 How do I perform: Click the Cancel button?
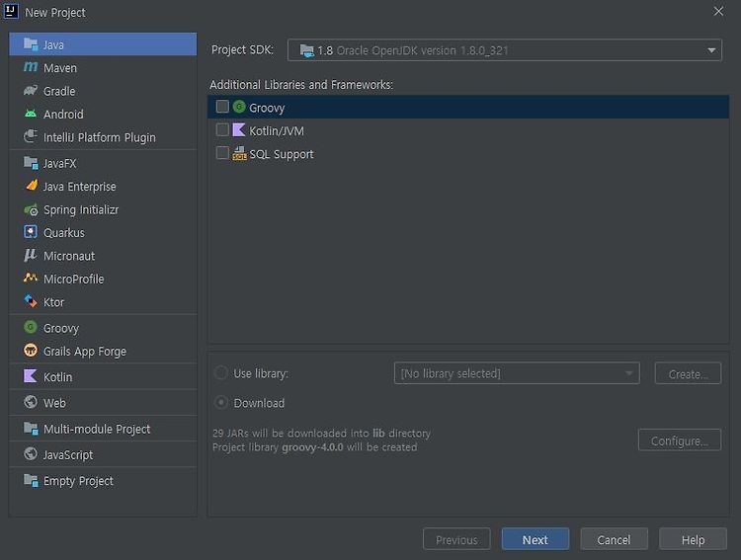click(x=614, y=539)
